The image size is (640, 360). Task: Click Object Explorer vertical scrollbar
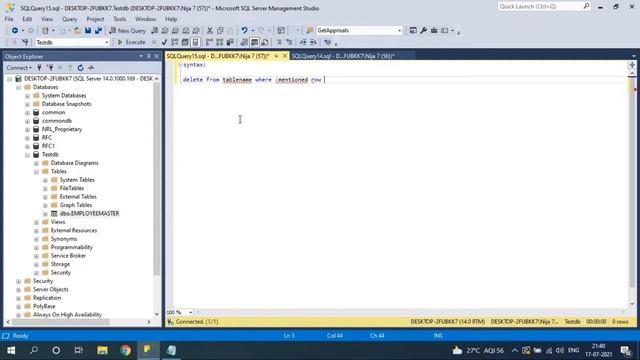[157, 180]
